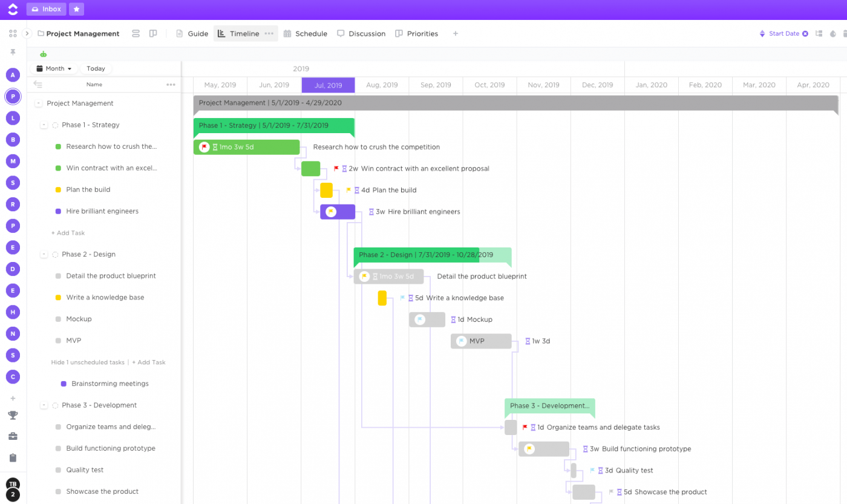Click the pin icon in the left sidebar
Viewport: 847px width, 504px height.
tap(12, 53)
